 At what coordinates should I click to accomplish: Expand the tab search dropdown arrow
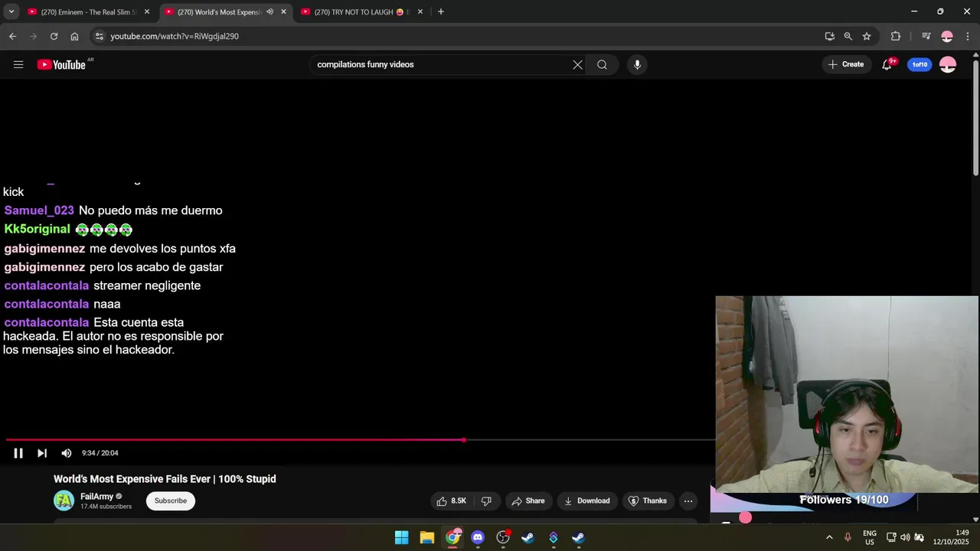point(11,12)
